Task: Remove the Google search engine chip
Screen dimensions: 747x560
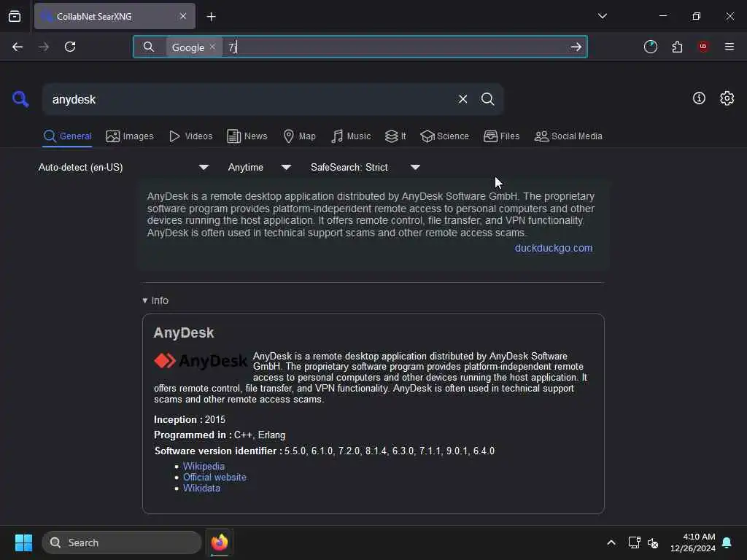Action: click(x=212, y=47)
